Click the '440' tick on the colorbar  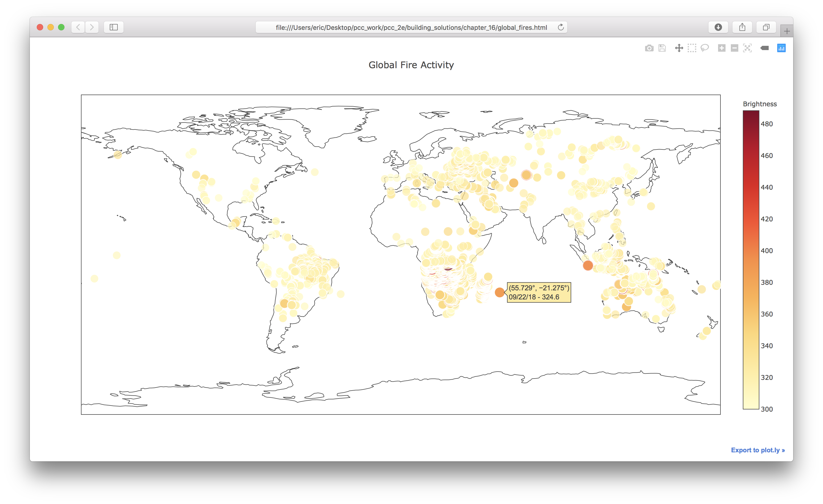click(x=767, y=187)
